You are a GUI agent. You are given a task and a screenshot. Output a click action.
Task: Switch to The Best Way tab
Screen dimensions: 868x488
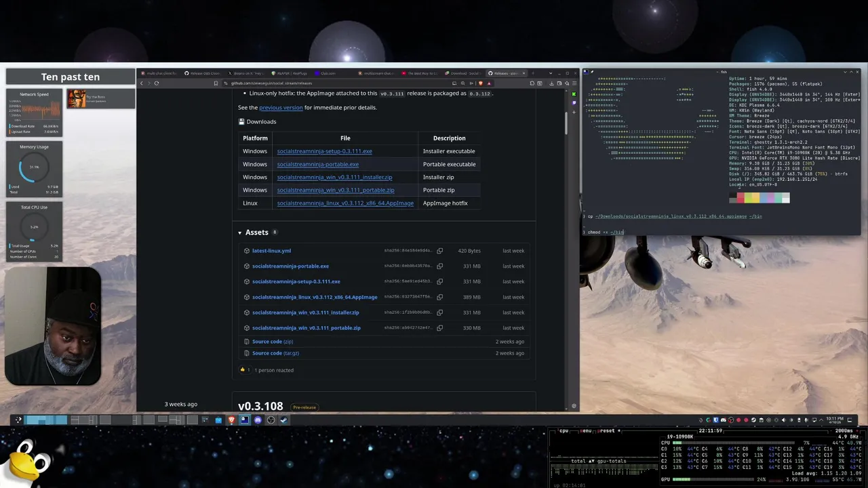pyautogui.click(x=420, y=73)
